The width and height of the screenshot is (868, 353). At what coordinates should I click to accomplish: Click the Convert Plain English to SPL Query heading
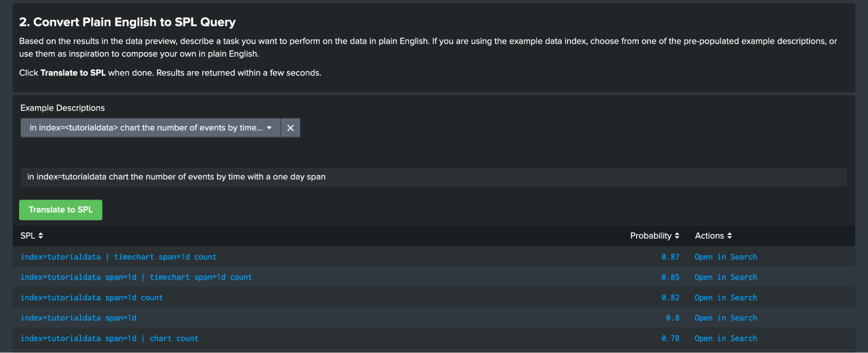tap(127, 22)
